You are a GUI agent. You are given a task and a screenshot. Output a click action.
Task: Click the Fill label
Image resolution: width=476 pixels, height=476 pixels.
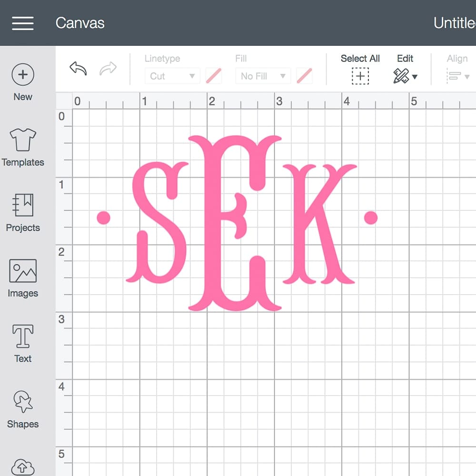click(x=241, y=58)
